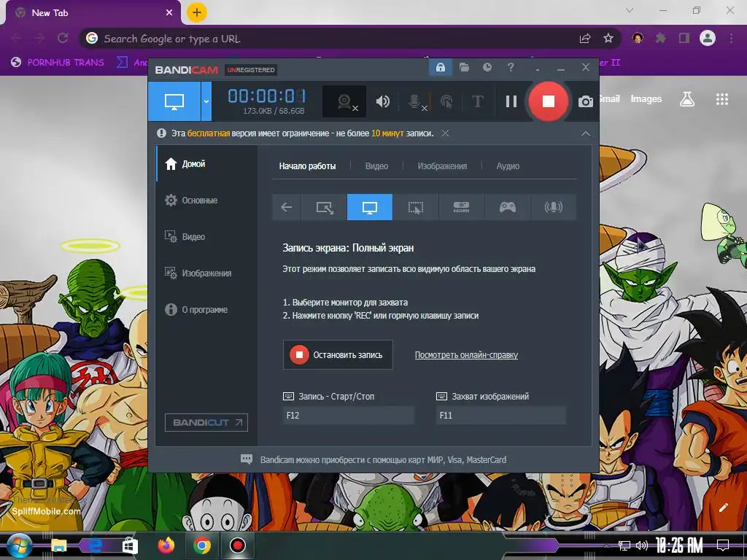Open the Google Labs flask icon
This screenshot has width=747, height=560.
click(x=687, y=99)
